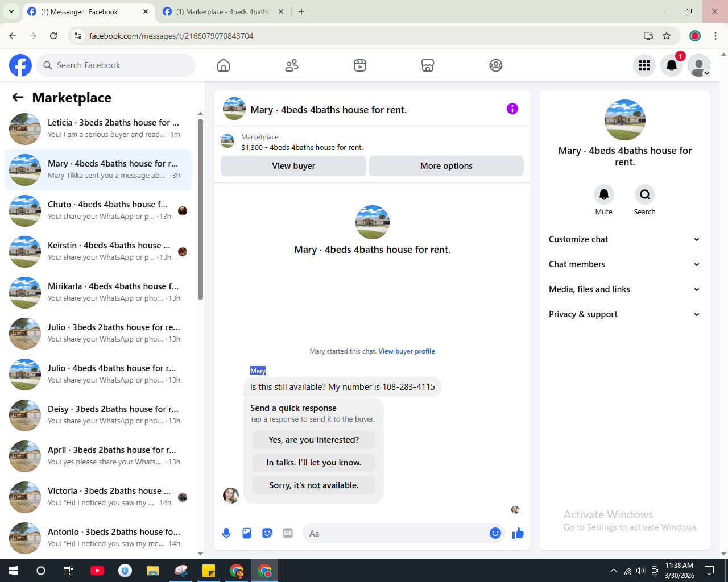Click the install app icon in address bar
Image resolution: width=728 pixels, height=582 pixels.
click(648, 36)
